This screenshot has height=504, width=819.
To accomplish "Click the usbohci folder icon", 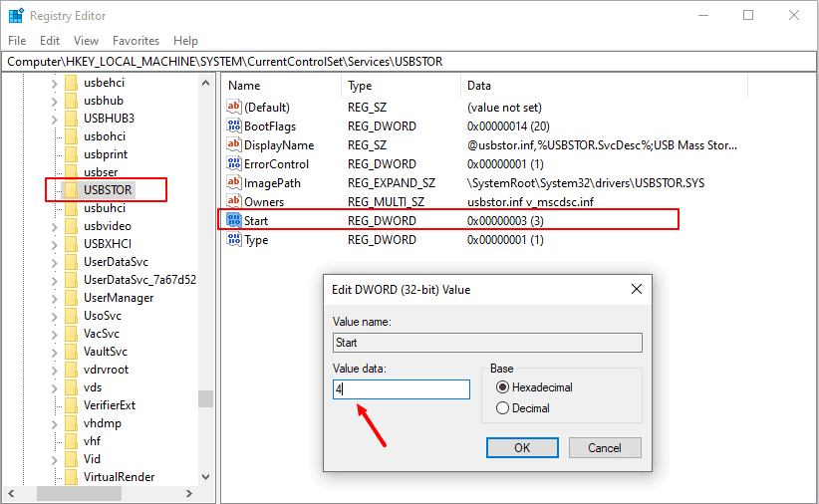I will [x=71, y=136].
